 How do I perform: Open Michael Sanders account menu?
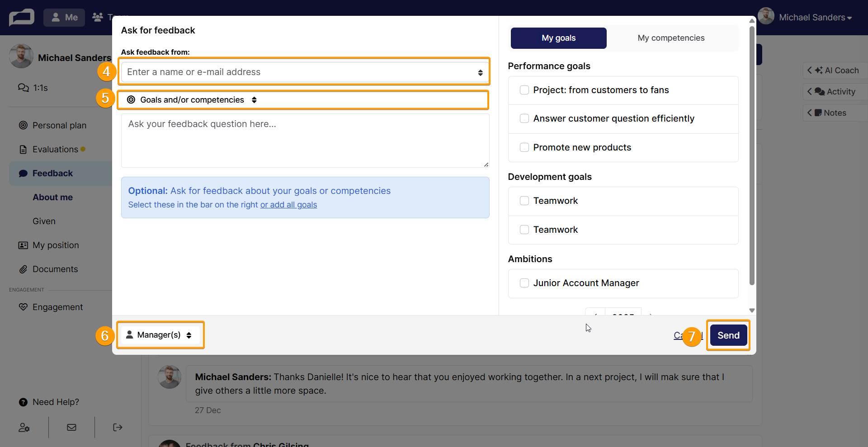click(815, 18)
